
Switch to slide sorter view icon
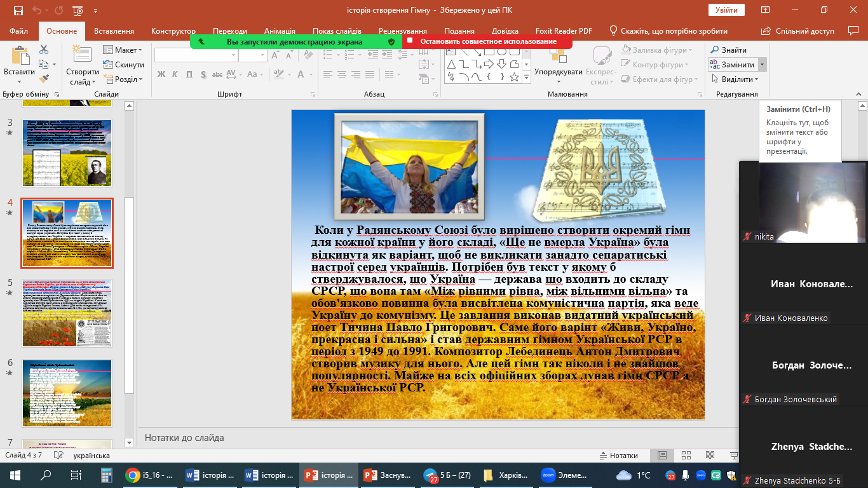click(x=686, y=456)
